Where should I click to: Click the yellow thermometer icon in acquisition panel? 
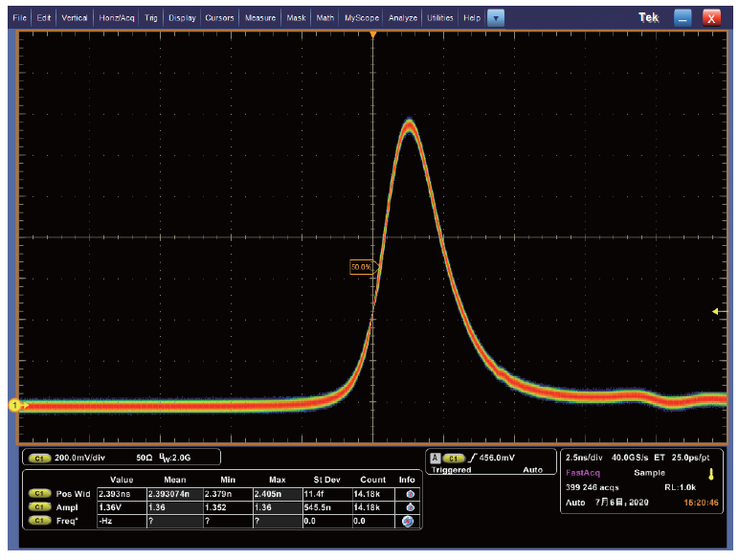tap(711, 473)
